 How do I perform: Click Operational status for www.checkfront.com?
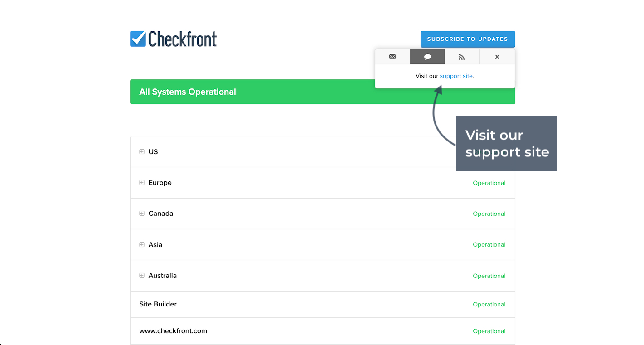[x=489, y=331]
